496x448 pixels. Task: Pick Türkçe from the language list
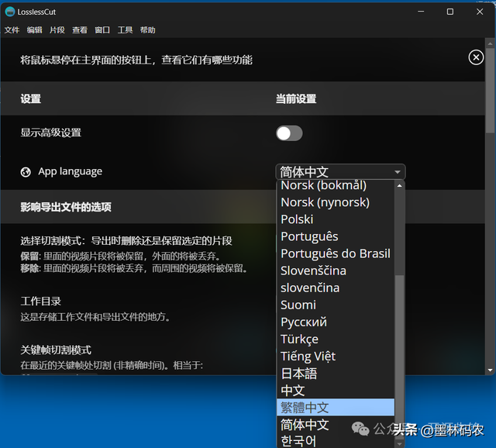tap(336, 339)
